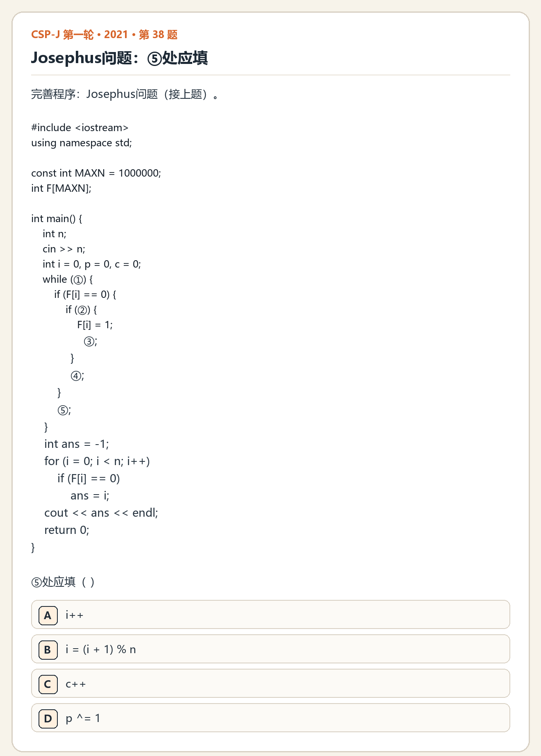Click the ⑤处应填 question prompt
The width and height of the screenshot is (541, 756).
[x=63, y=582]
